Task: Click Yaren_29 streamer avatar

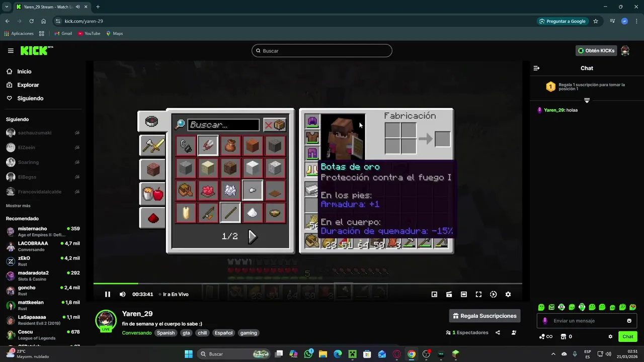Action: (x=106, y=321)
